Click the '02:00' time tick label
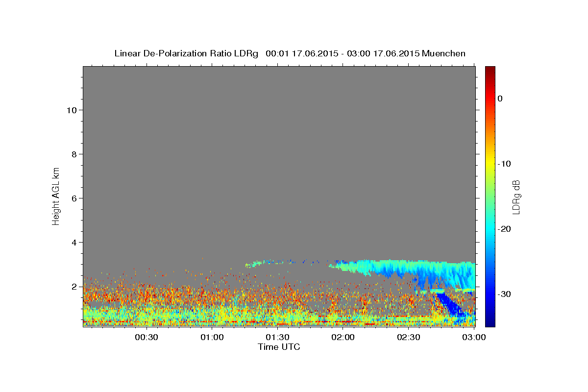This screenshot has height=392, width=588. 343,337
